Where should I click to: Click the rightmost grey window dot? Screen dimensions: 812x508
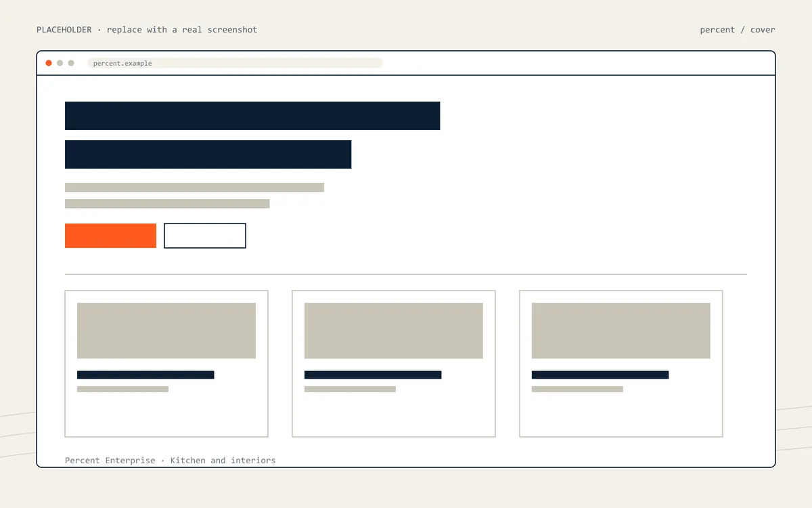(x=71, y=63)
